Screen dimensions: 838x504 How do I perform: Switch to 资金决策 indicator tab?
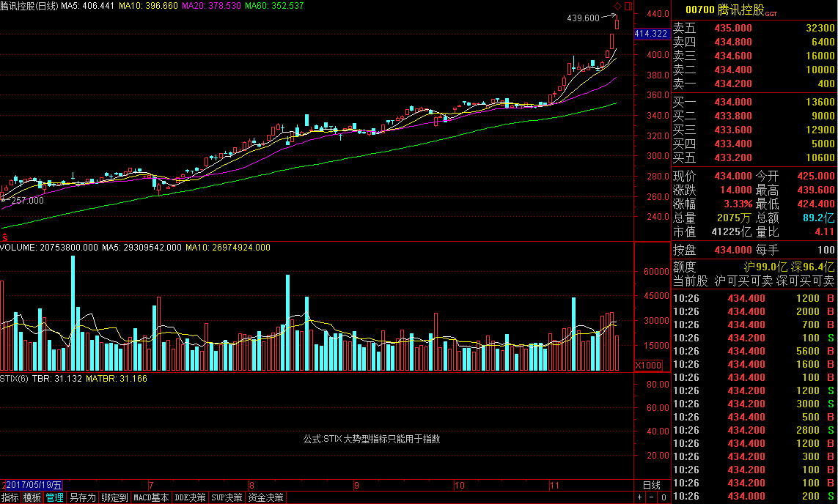pyautogui.click(x=265, y=497)
